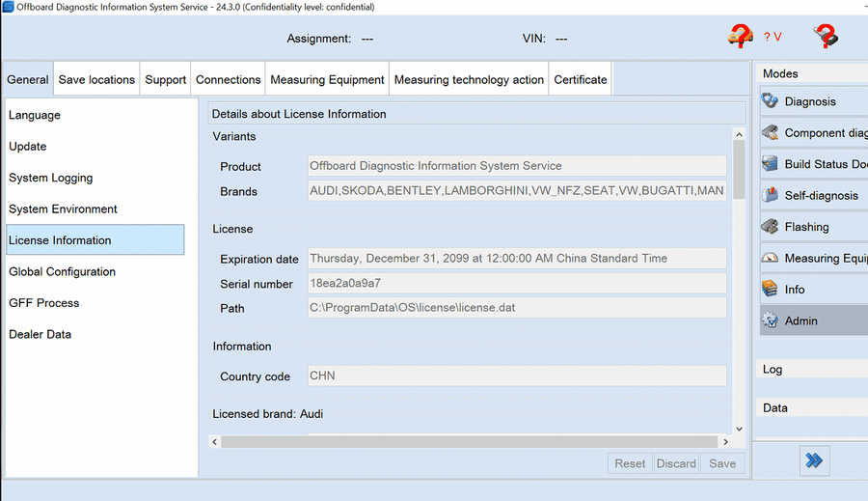868x501 pixels.
Task: Expand the Data section
Action: pyautogui.click(x=810, y=408)
